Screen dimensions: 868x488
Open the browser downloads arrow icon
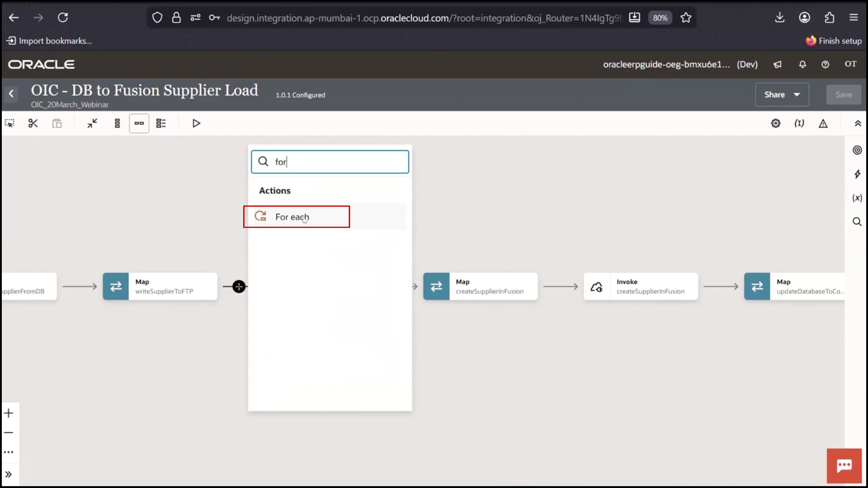pos(779,18)
